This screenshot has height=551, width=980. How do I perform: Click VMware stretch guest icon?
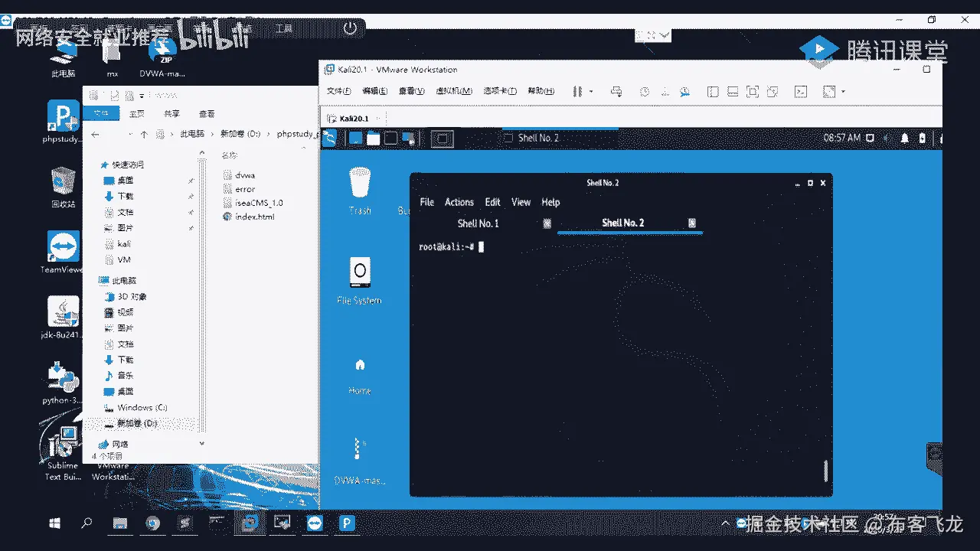(x=828, y=92)
